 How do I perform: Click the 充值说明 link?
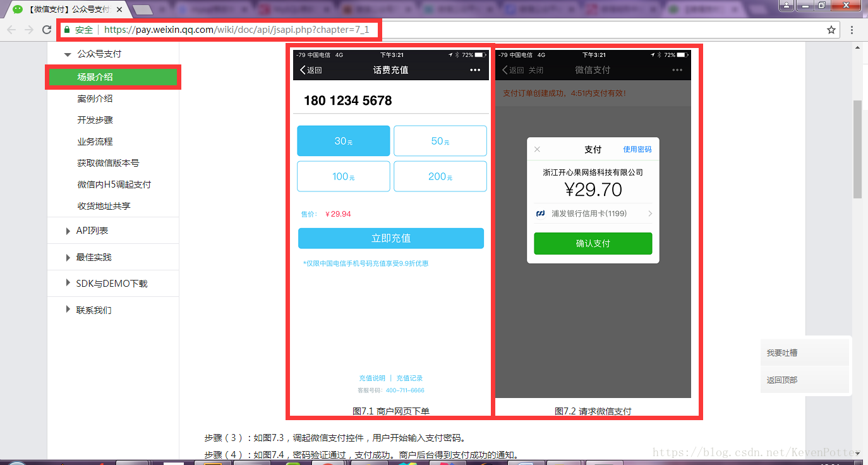point(372,378)
